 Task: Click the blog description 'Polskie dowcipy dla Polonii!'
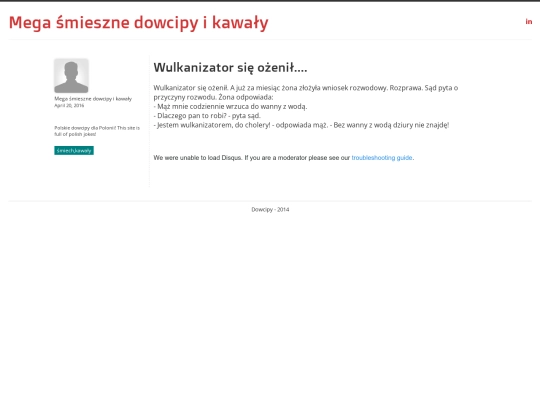[85, 128]
